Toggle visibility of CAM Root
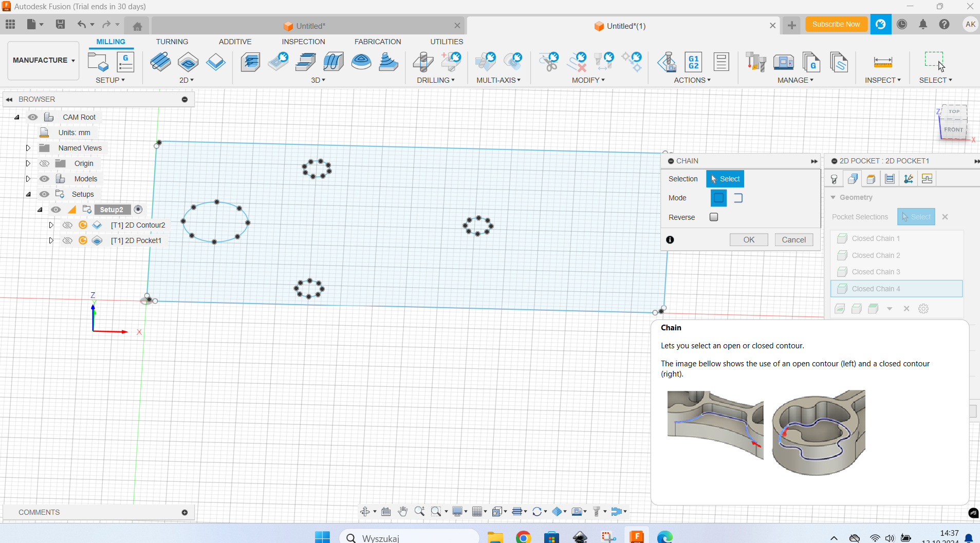Screen dimensions: 980x543 point(33,117)
